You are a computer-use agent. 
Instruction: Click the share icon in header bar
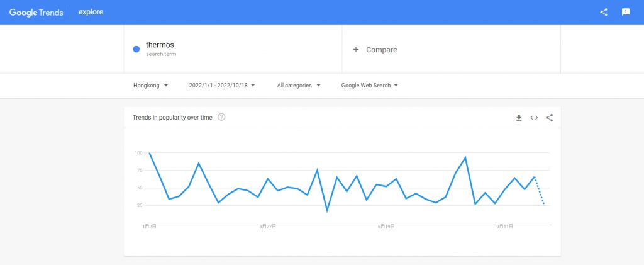coord(604,12)
